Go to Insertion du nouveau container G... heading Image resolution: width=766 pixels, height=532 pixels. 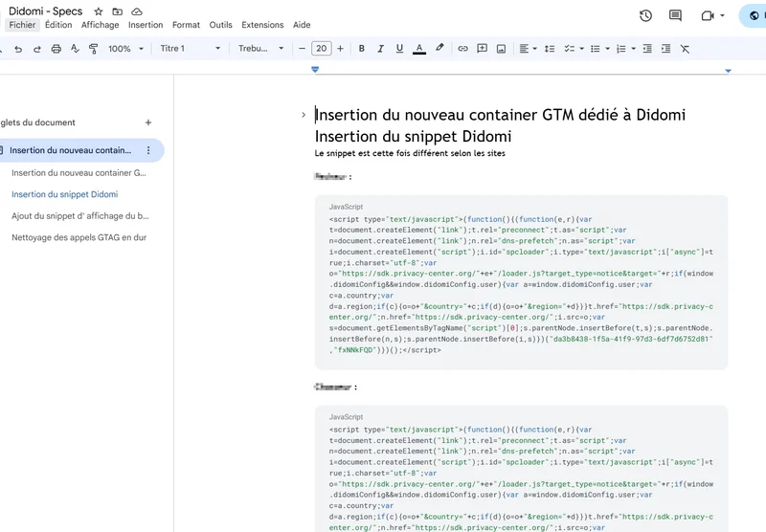coord(79,173)
